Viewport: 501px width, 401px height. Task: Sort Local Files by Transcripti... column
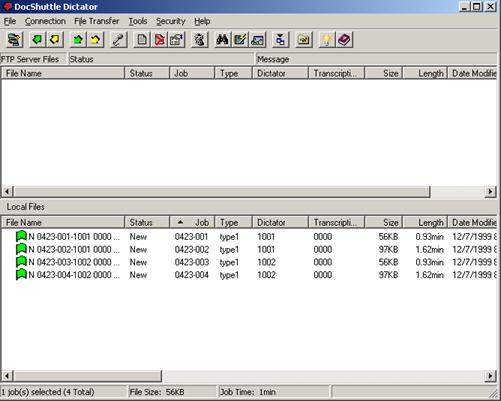(337, 222)
